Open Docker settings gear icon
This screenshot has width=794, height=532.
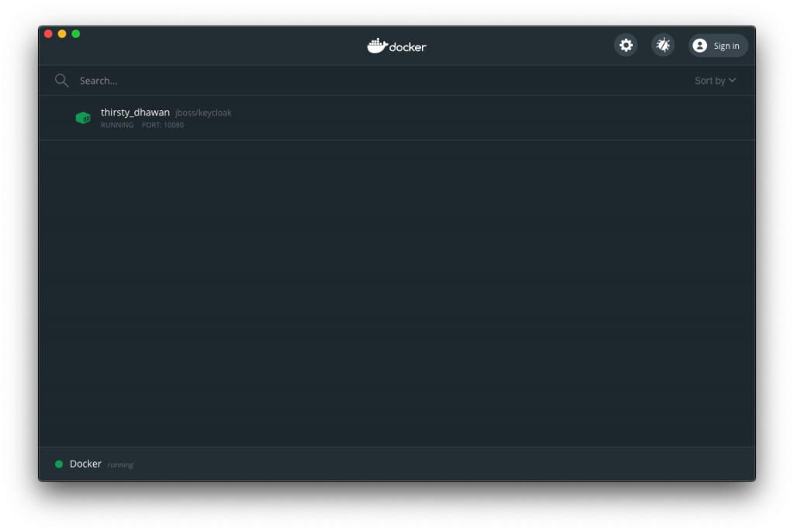[626, 46]
